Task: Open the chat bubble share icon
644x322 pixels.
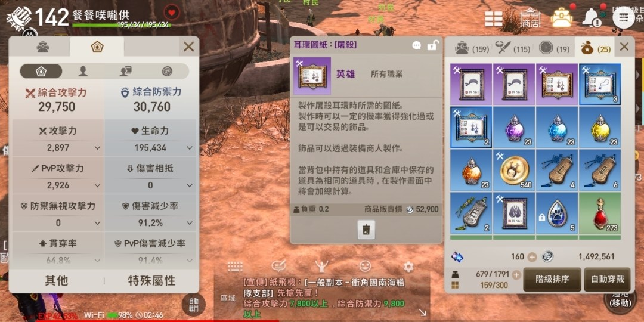Action: tap(416, 45)
